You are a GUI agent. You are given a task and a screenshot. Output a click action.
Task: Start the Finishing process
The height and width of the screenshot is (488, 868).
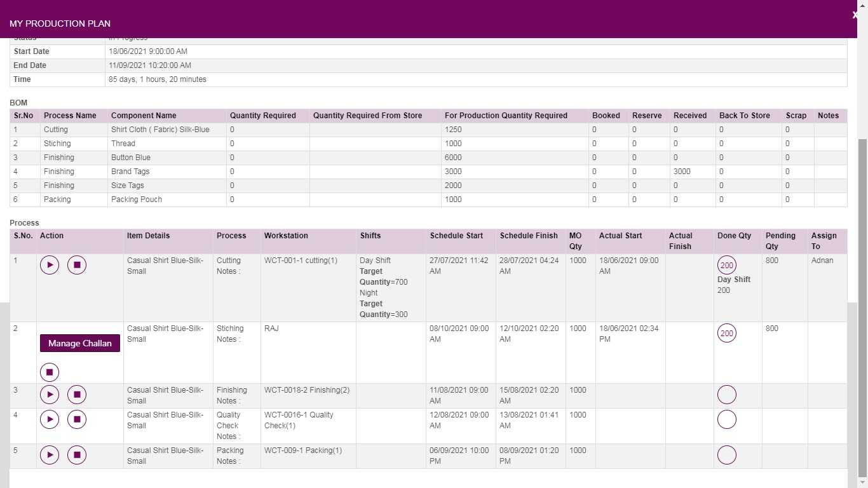click(50, 395)
